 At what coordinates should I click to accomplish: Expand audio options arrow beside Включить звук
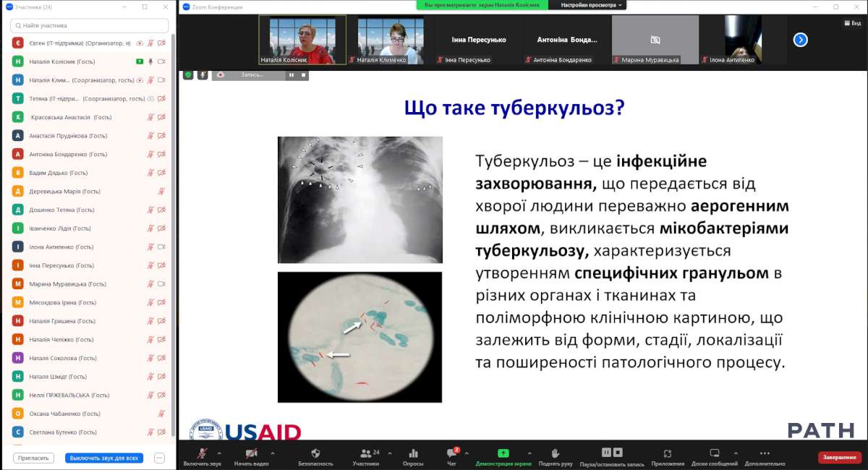click(x=219, y=453)
